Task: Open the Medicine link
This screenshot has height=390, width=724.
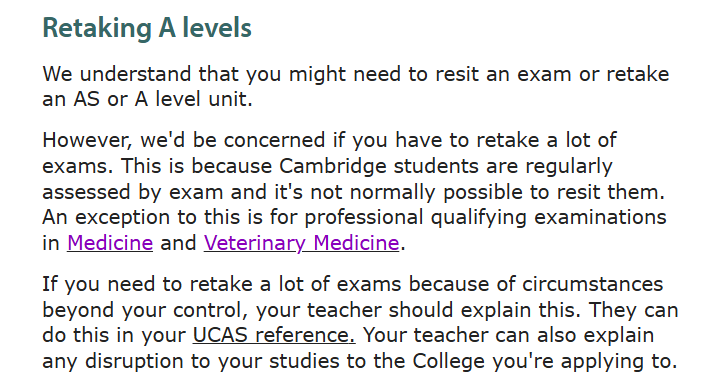Action: (110, 243)
